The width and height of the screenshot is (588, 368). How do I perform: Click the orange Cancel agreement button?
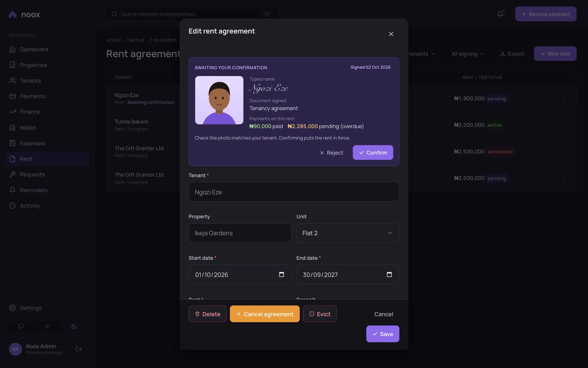[x=265, y=314]
